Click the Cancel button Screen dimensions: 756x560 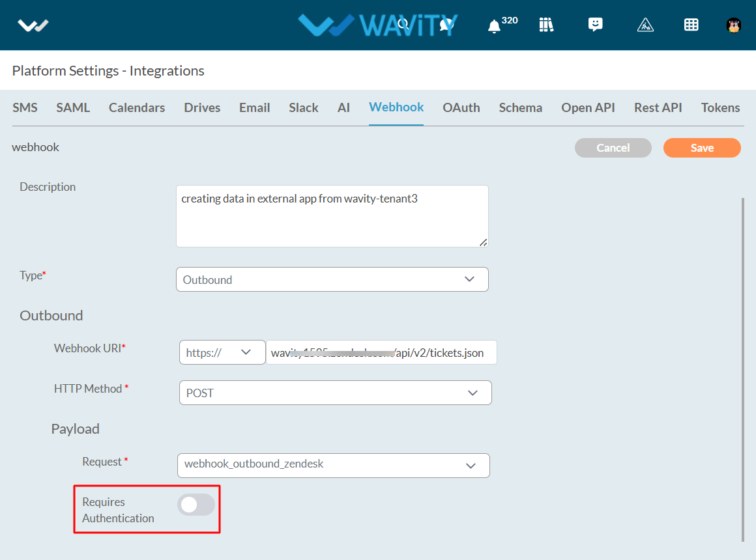coord(613,148)
